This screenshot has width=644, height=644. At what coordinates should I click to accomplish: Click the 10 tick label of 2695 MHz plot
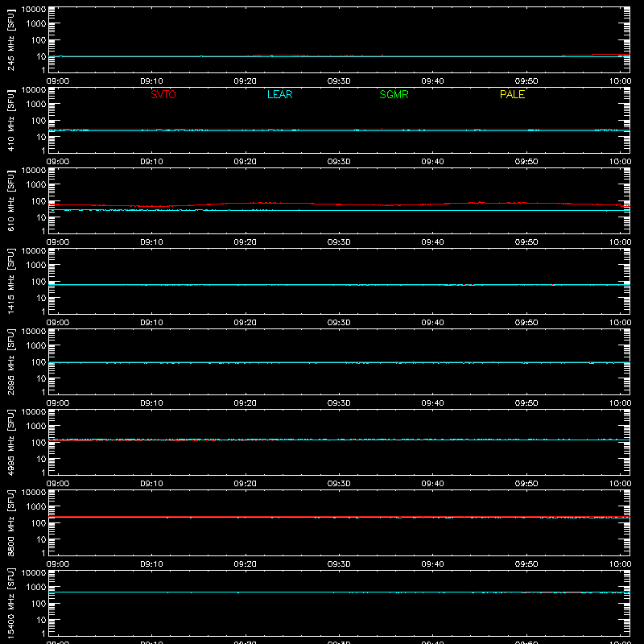pos(41,378)
